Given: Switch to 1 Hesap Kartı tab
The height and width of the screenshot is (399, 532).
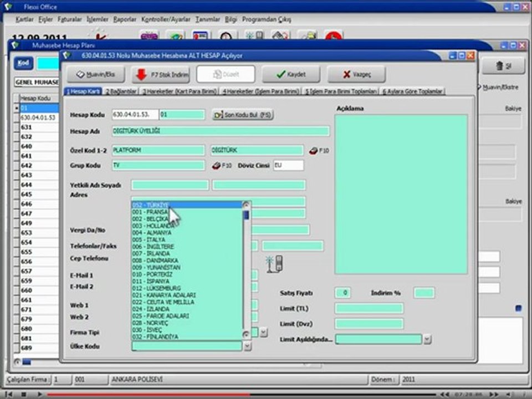Looking at the screenshot, I should (83, 91).
